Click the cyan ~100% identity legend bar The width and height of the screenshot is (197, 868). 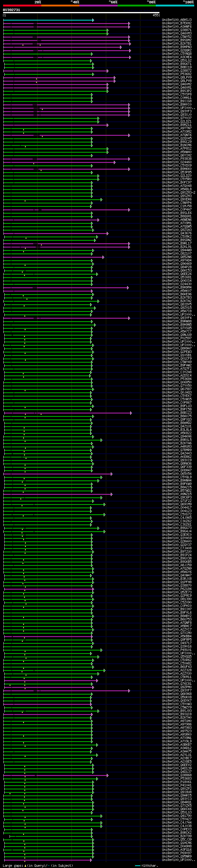(175, 6)
